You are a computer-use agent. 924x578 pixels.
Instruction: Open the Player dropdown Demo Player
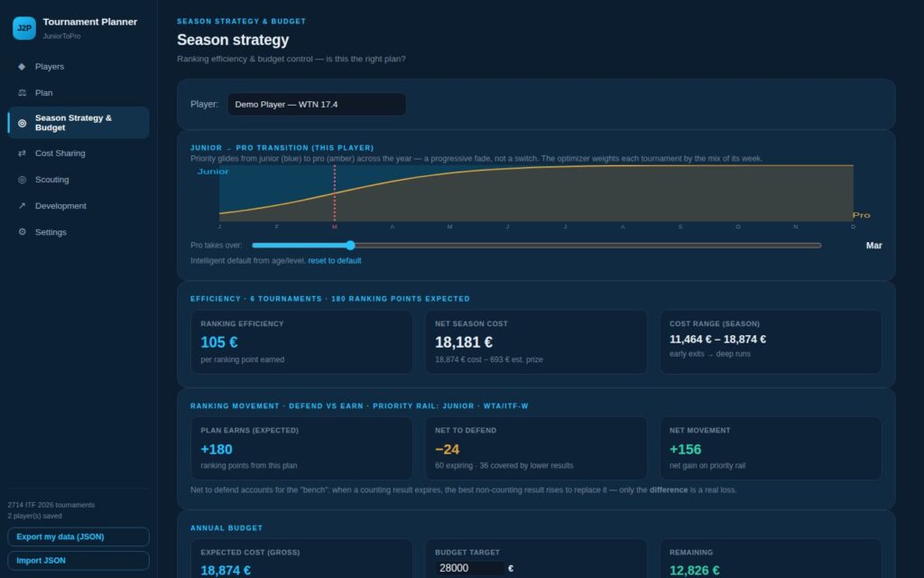tap(317, 105)
